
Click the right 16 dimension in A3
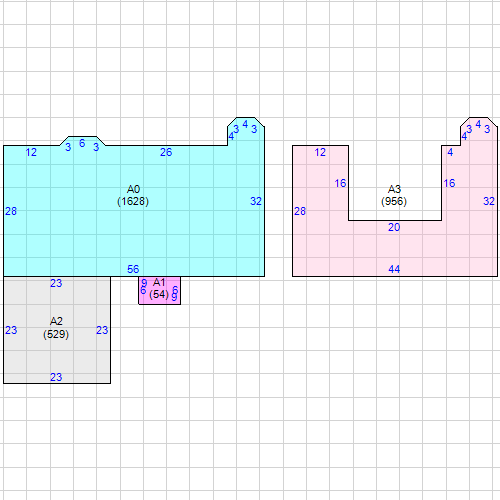449,183
